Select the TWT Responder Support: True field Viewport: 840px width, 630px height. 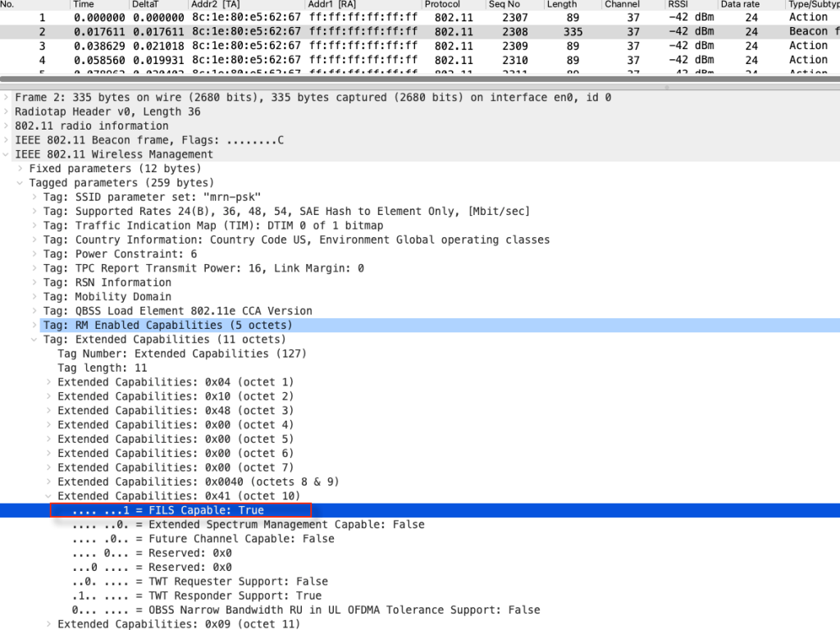(x=196, y=596)
